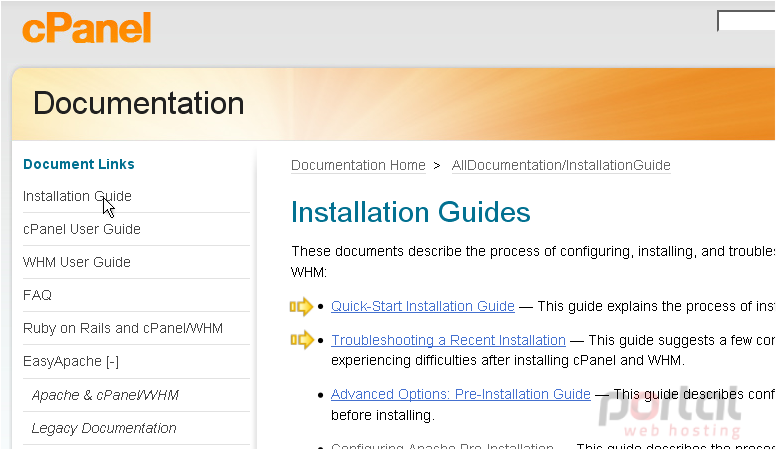Click the search input field at top right
The width and height of the screenshot is (776, 450).
click(746, 21)
